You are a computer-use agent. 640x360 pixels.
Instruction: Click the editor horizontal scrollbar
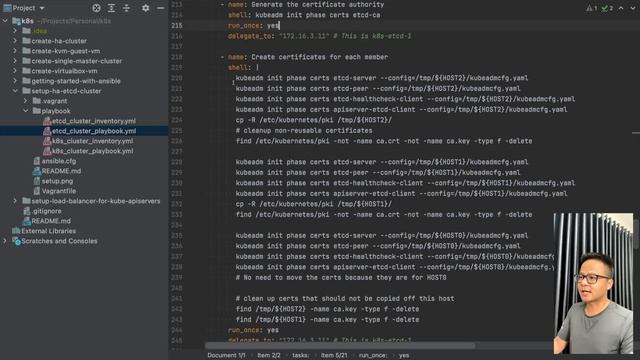coord(340,346)
